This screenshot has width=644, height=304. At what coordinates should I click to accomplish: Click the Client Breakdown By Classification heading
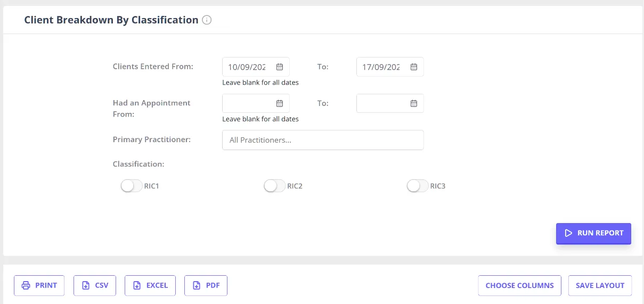111,20
